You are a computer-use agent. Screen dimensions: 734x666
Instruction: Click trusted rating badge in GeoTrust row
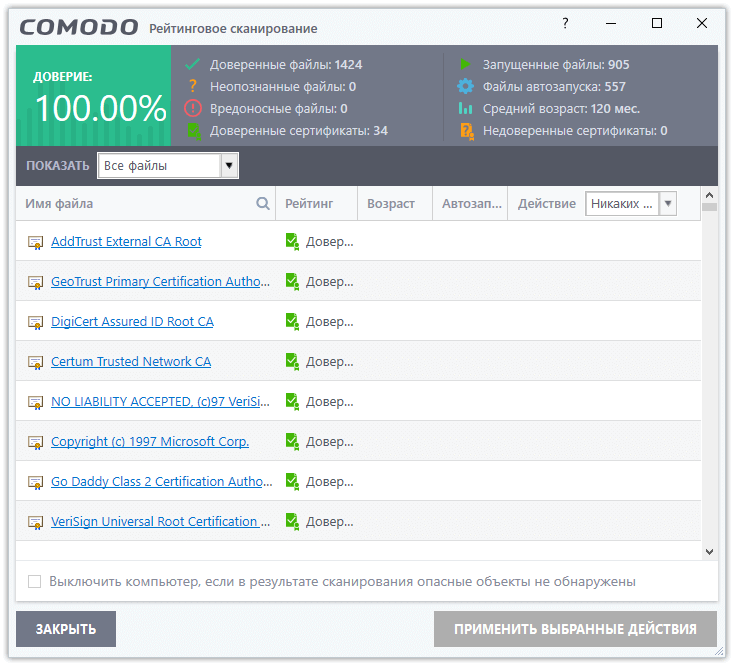point(293,282)
